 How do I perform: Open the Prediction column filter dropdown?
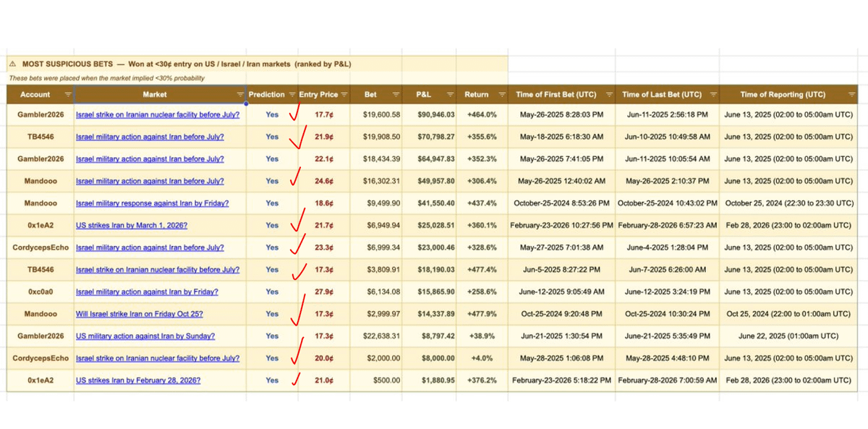pyautogui.click(x=292, y=95)
